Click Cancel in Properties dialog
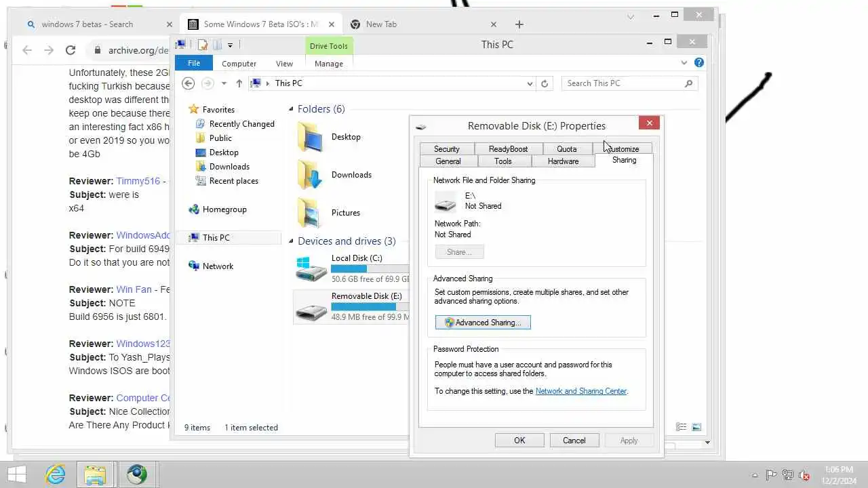Screen dimensions: 868x488 [x=574, y=441]
